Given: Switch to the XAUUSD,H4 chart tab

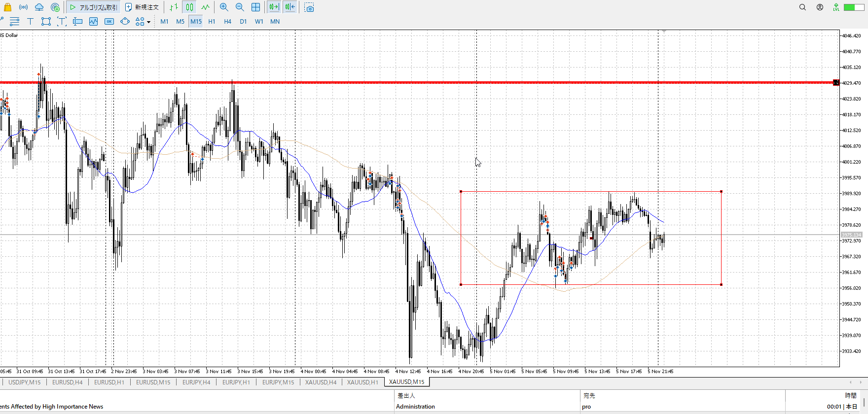Looking at the screenshot, I should click(321, 382).
